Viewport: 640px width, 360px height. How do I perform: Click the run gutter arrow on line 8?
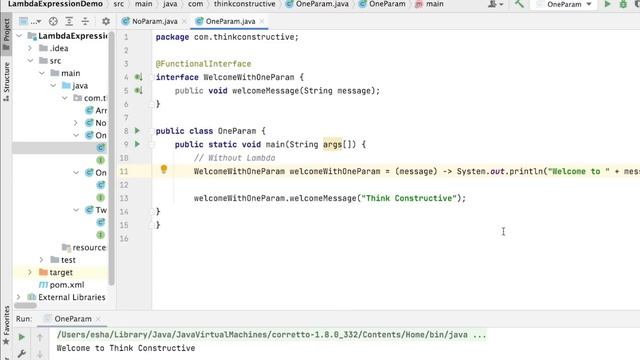click(x=138, y=131)
